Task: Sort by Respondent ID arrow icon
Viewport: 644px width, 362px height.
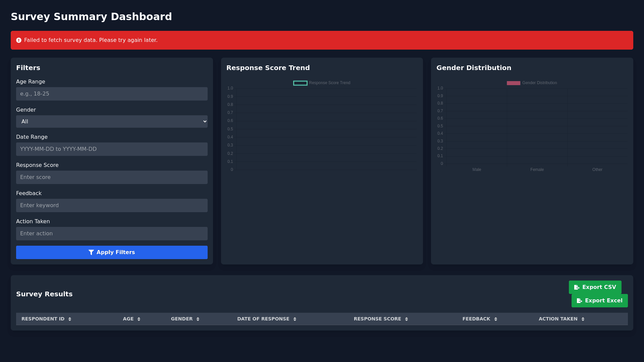Action: 70,319
